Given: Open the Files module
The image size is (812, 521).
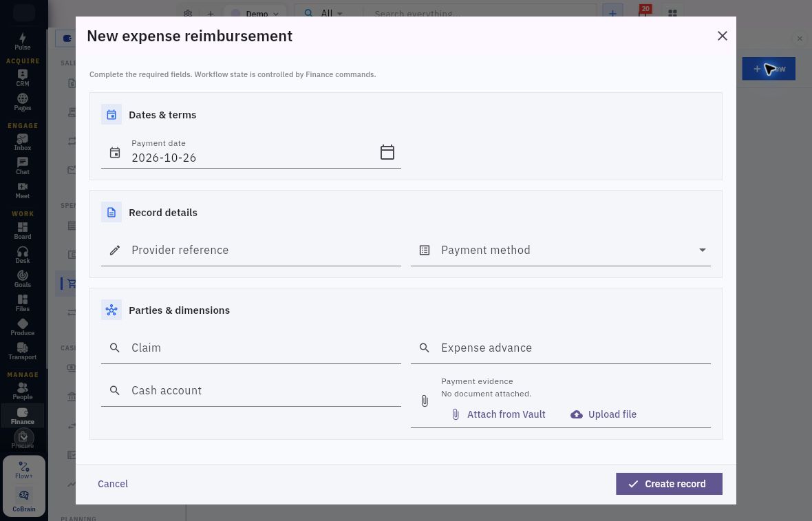Looking at the screenshot, I should click(22, 304).
